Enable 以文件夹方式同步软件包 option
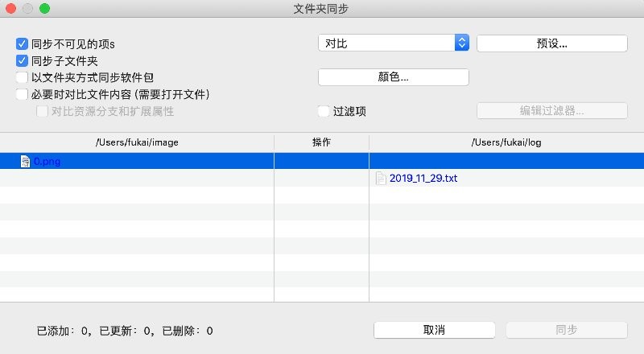 tap(22, 77)
